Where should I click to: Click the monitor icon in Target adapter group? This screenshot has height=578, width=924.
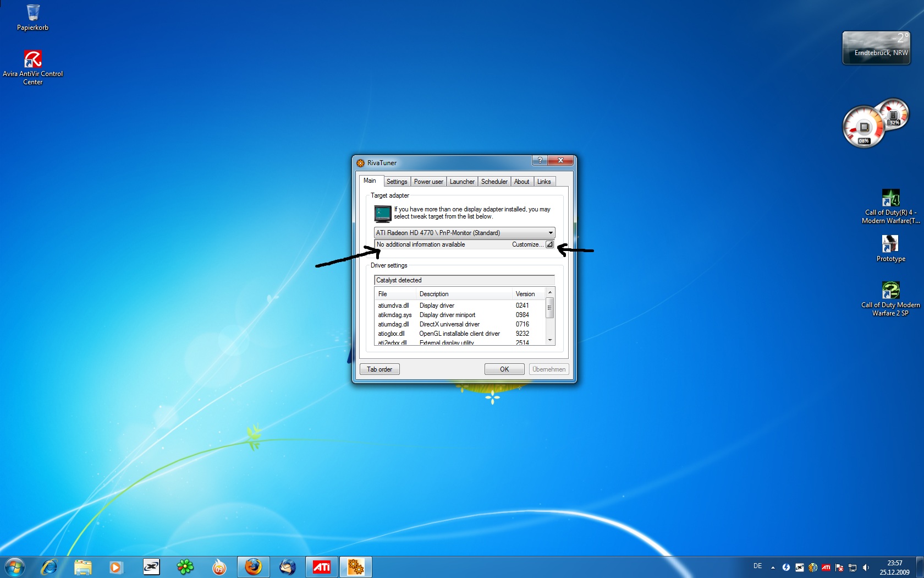pos(383,214)
